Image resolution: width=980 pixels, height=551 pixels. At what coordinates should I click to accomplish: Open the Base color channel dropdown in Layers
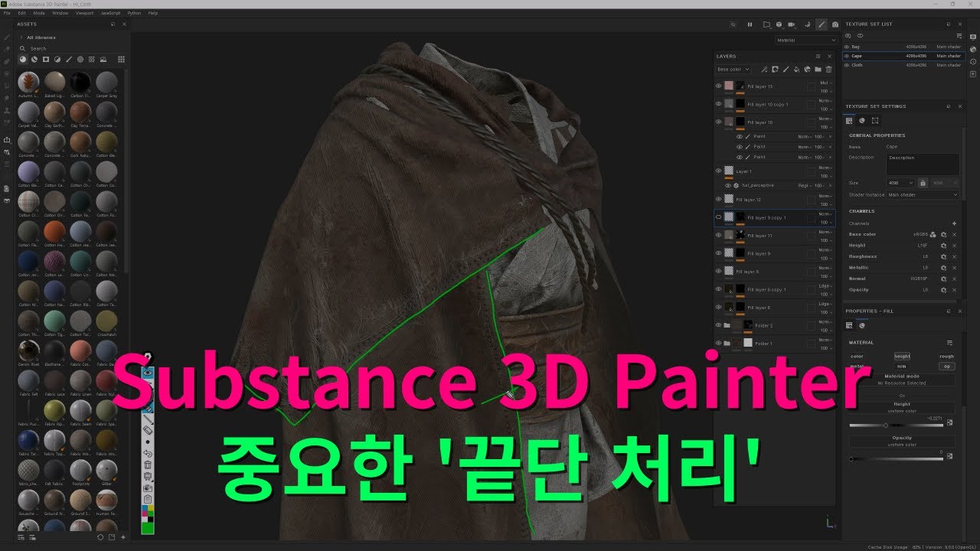click(733, 70)
